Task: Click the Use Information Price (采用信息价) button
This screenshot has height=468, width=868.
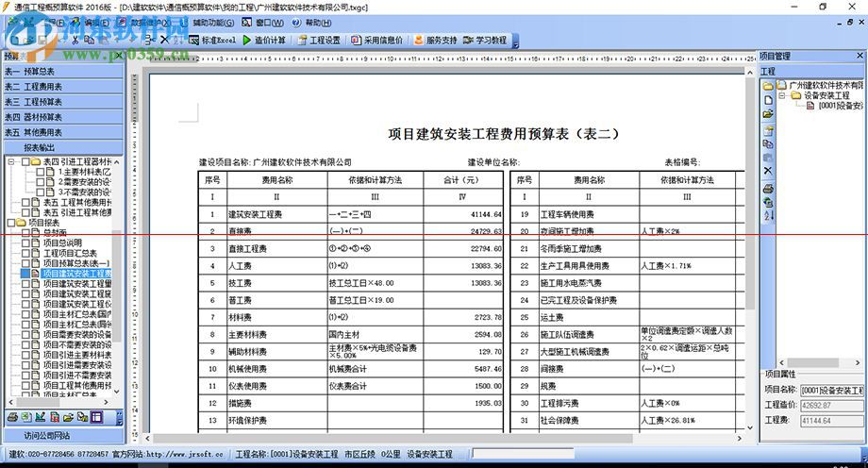Action: click(x=376, y=40)
